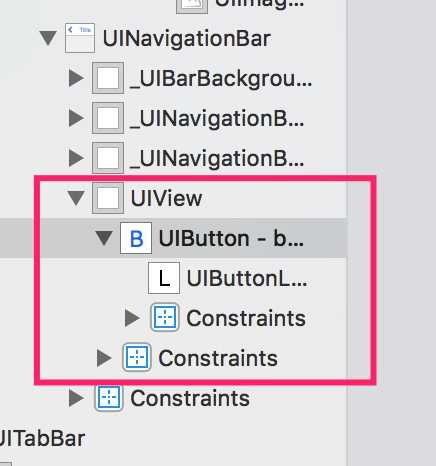Collapse the UIButton disclosure triangle
The image size is (436, 466).
(x=104, y=238)
